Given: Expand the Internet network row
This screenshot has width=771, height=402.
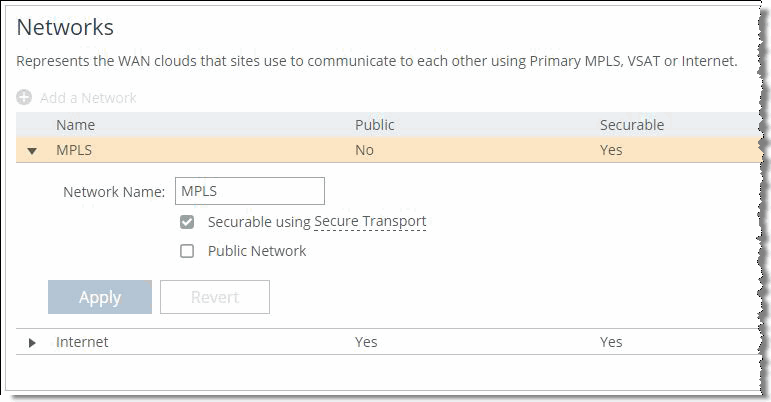Looking at the screenshot, I should [x=32, y=343].
